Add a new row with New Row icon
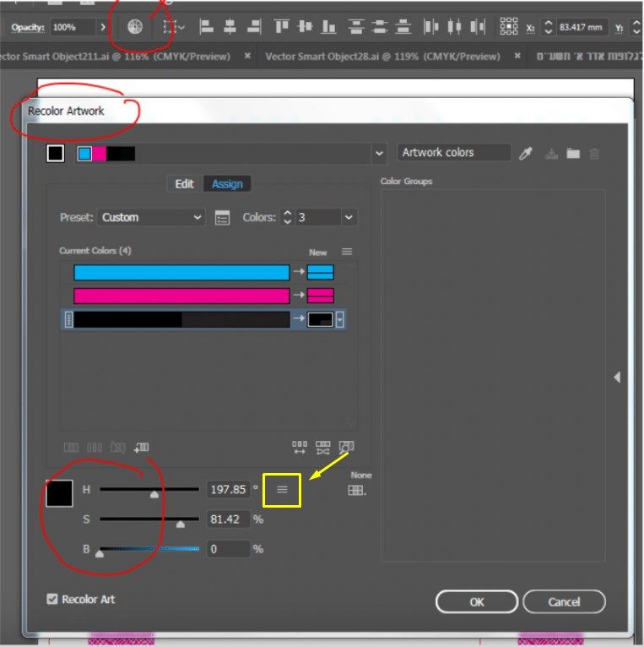This screenshot has height=647, width=644. click(142, 448)
